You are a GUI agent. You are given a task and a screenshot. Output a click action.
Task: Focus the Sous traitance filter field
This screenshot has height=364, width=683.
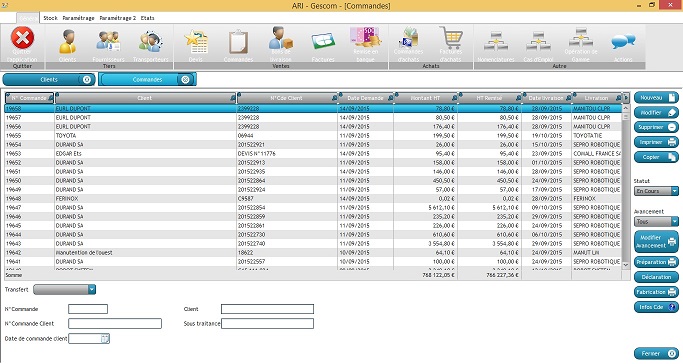(267, 324)
